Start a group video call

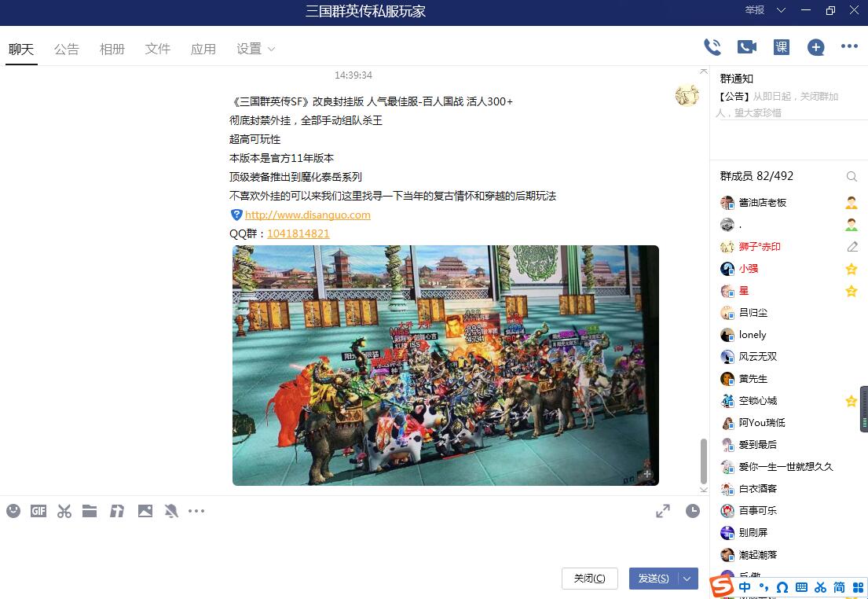tap(746, 47)
